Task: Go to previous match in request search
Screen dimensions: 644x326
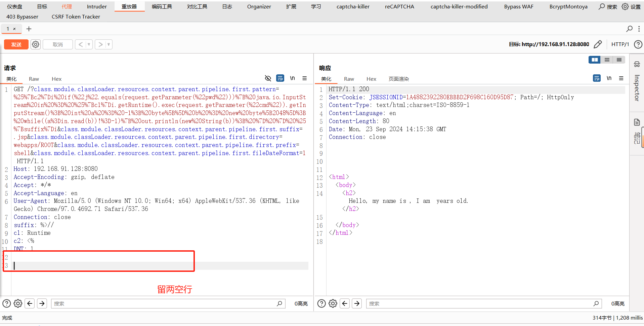Action: click(x=30, y=303)
